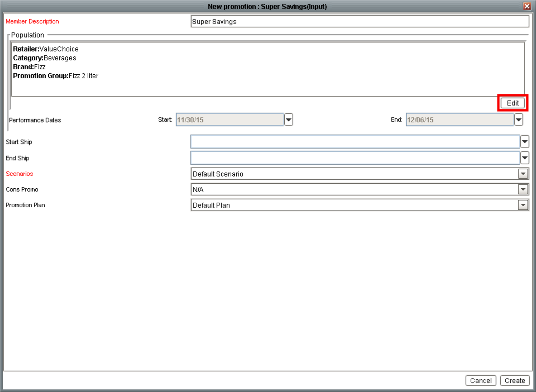The image size is (536, 392).
Task: Click the Start Ship input field
Action: click(355, 142)
